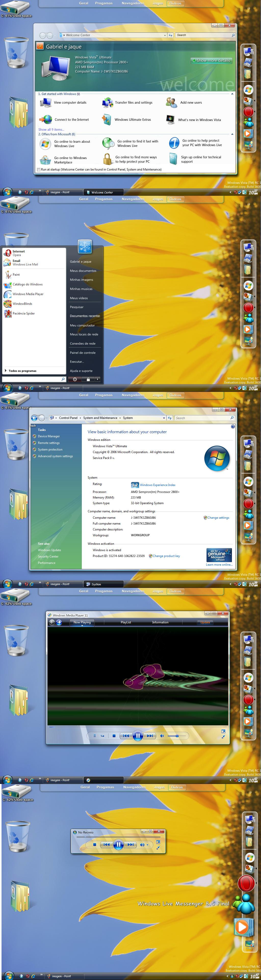This screenshot has width=261, height=980.
Task: Start Paciência Spider from the Start menu
Action: [x=23, y=313]
